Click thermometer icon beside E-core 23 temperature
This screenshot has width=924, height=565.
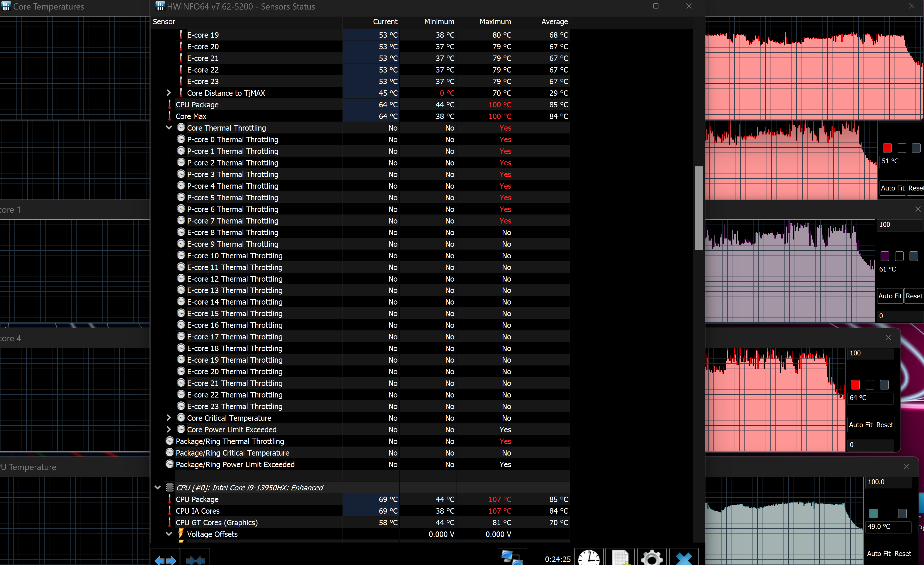[x=181, y=81]
